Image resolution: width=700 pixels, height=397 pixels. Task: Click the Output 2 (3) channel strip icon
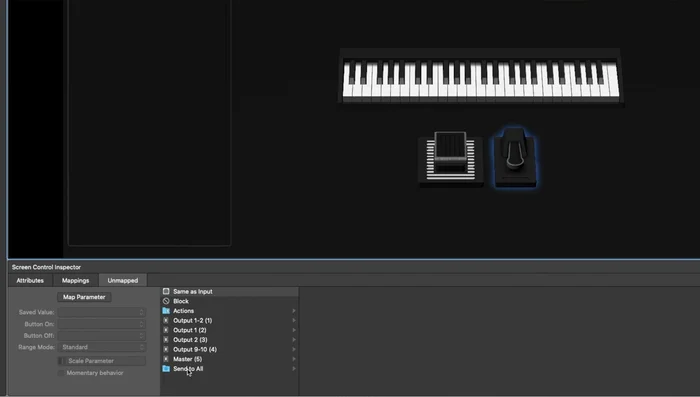tap(166, 340)
